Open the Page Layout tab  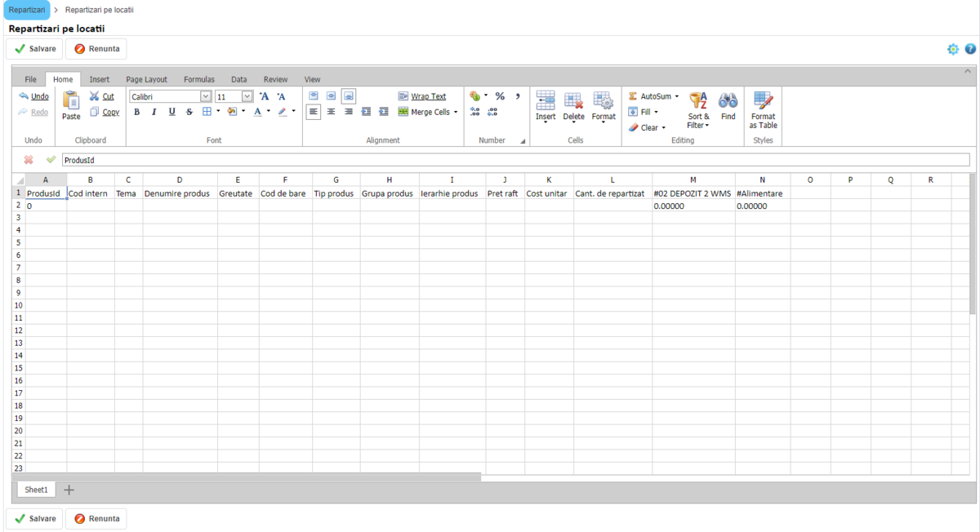click(146, 79)
